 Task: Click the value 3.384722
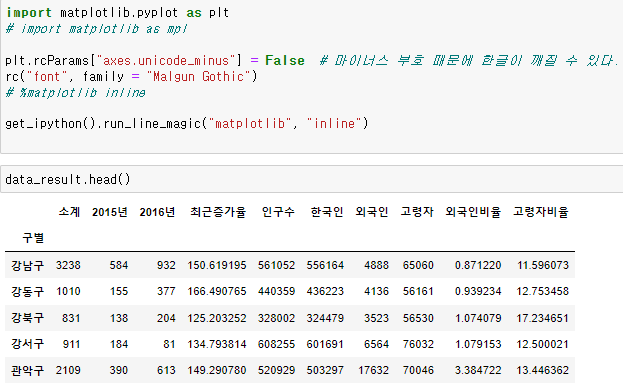pos(478,370)
